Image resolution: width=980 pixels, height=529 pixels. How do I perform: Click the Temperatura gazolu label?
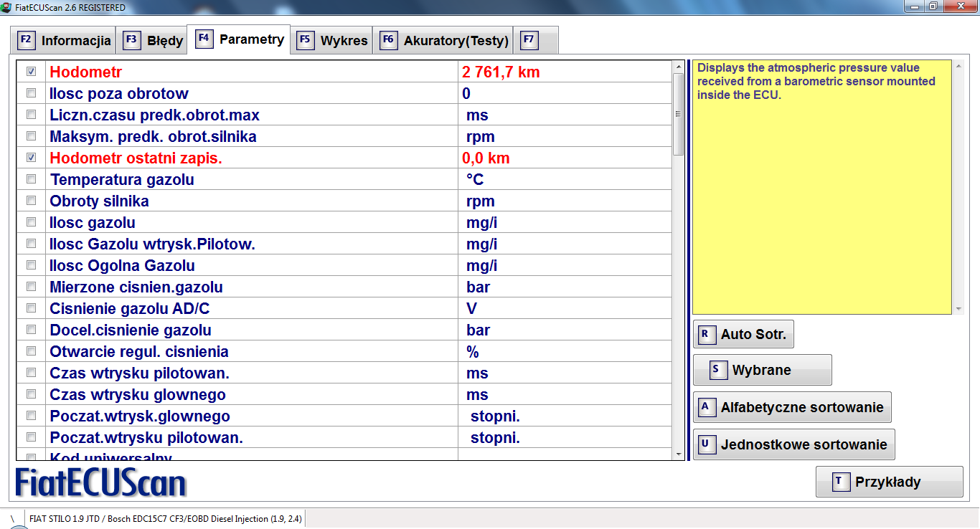pyautogui.click(x=122, y=179)
